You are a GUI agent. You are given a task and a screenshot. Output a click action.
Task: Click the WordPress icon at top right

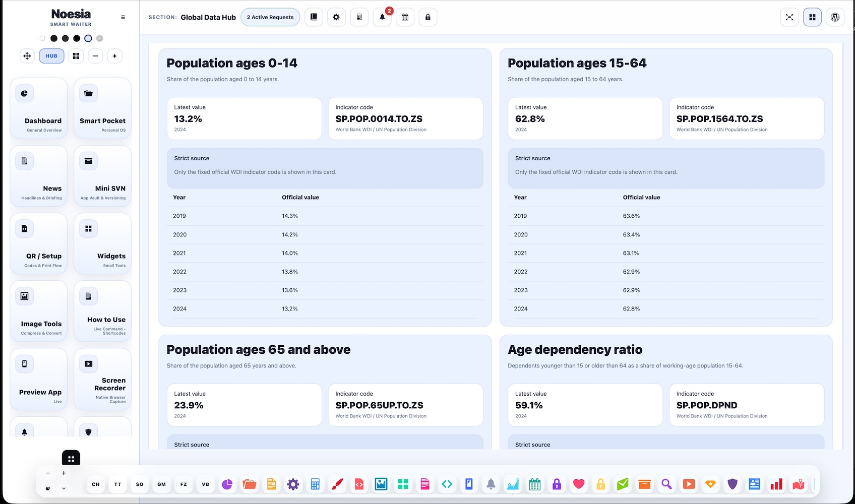(x=835, y=17)
